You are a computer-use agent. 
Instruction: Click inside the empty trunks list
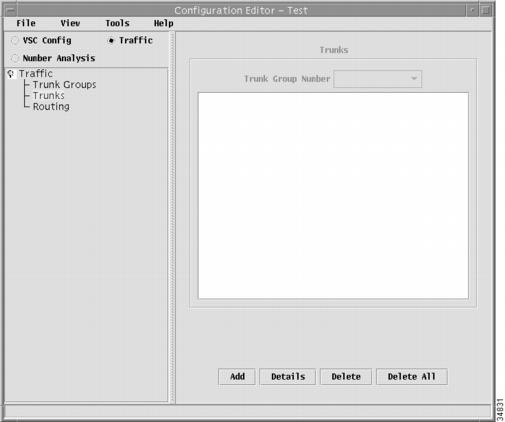tap(333, 196)
